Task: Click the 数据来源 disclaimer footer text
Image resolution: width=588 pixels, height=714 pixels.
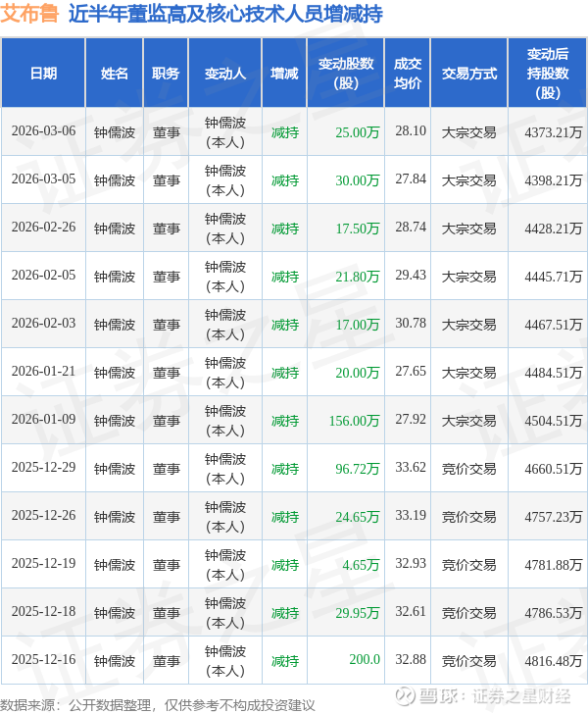Action: [158, 705]
